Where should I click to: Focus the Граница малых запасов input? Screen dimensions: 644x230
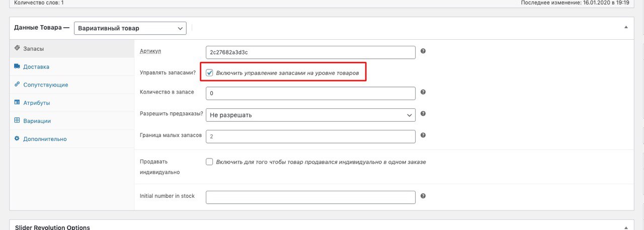[310, 136]
